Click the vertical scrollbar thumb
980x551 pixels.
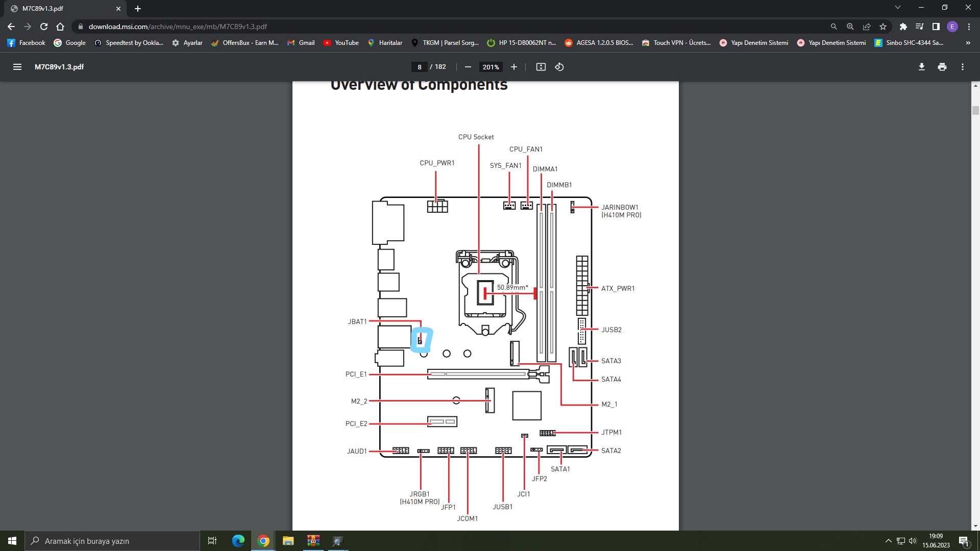point(975,110)
